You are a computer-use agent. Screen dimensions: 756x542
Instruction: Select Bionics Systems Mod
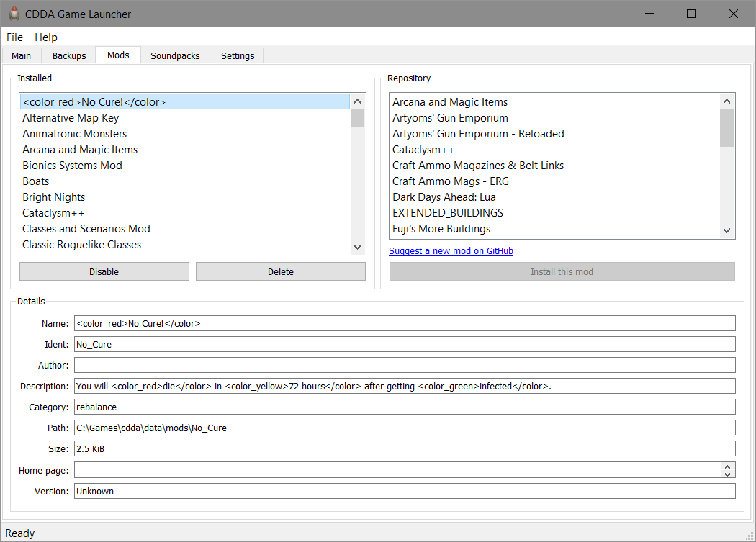point(185,166)
